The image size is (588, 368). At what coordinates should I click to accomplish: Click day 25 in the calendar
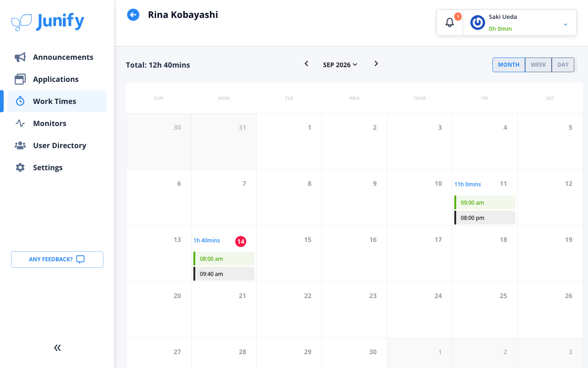coord(503,296)
